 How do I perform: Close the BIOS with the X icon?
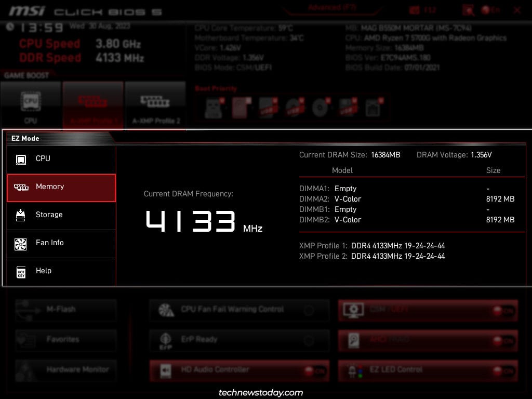[517, 10]
